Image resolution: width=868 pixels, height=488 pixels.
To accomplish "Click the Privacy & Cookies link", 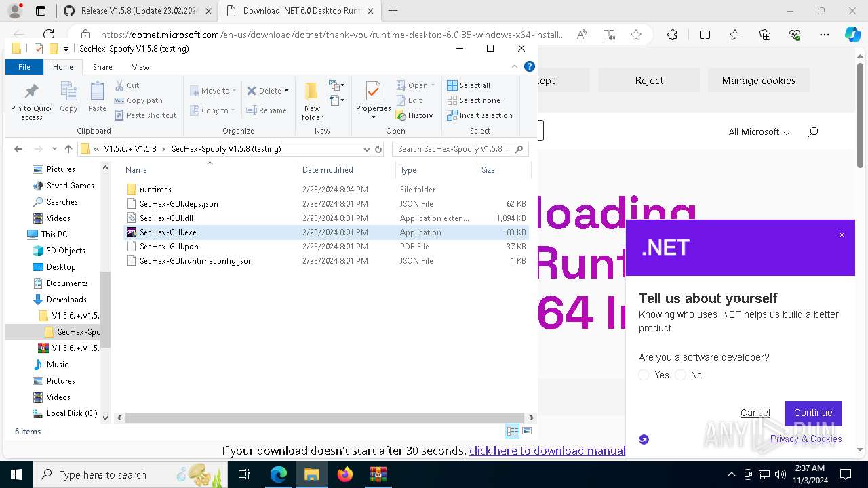I will [x=806, y=439].
